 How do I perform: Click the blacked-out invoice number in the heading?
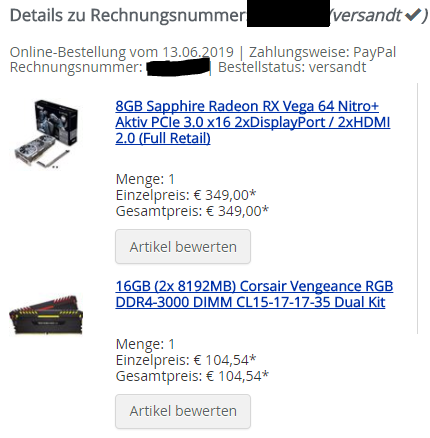[288, 13]
